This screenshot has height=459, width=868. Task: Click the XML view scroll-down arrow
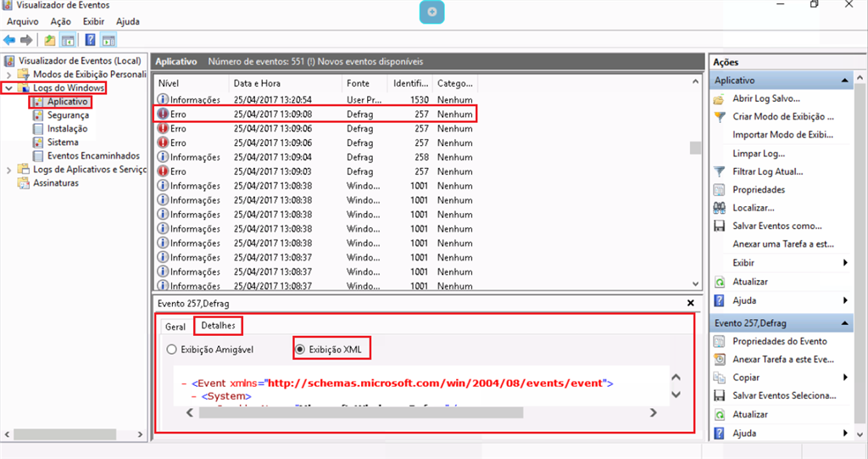[x=676, y=395]
